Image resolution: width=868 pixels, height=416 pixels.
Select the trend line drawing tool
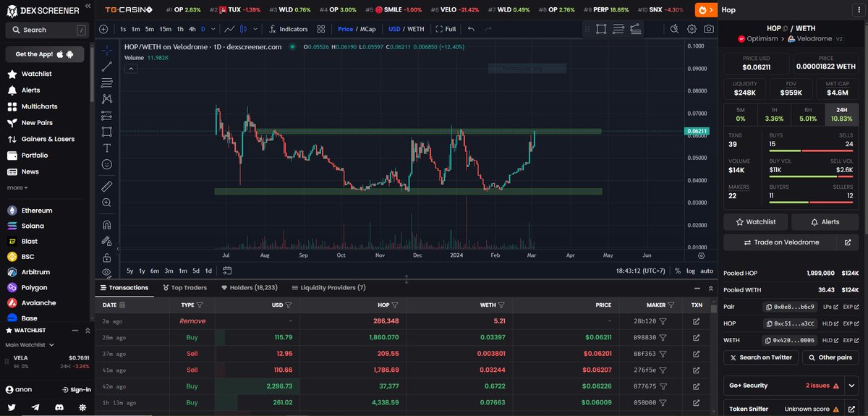(x=107, y=67)
